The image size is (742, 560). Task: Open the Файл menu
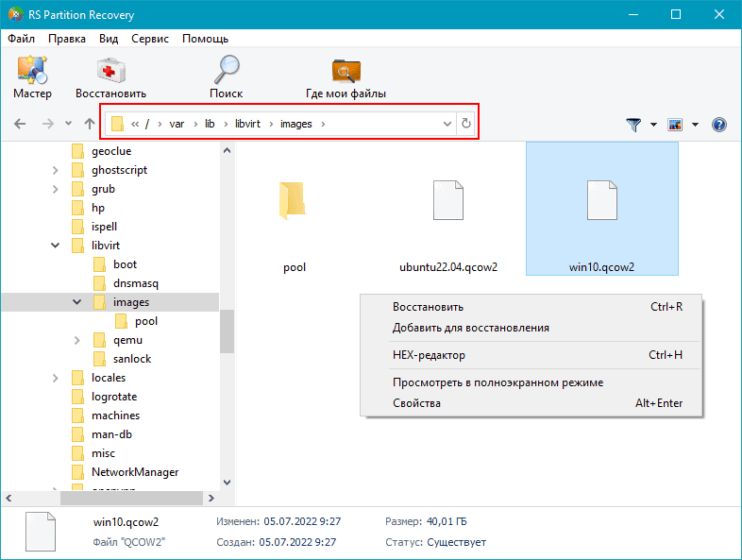click(22, 39)
